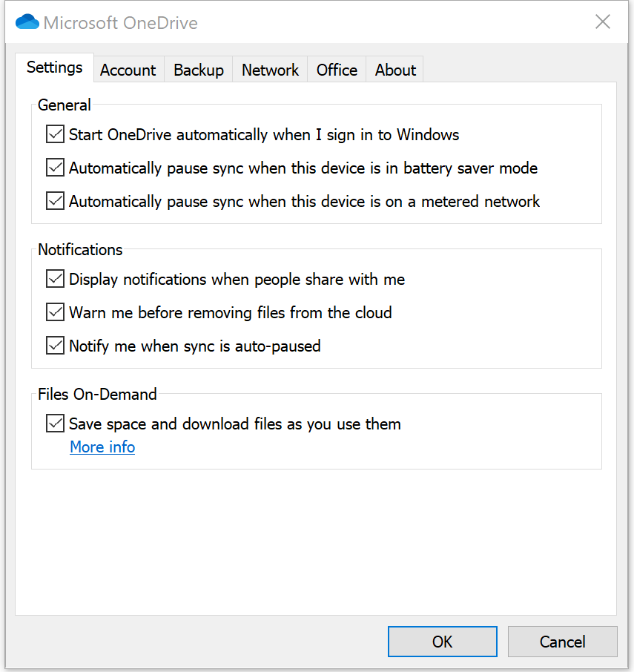Toggle Notify me when sync is auto-paused
Screen dimensions: 634x672
click(56, 346)
